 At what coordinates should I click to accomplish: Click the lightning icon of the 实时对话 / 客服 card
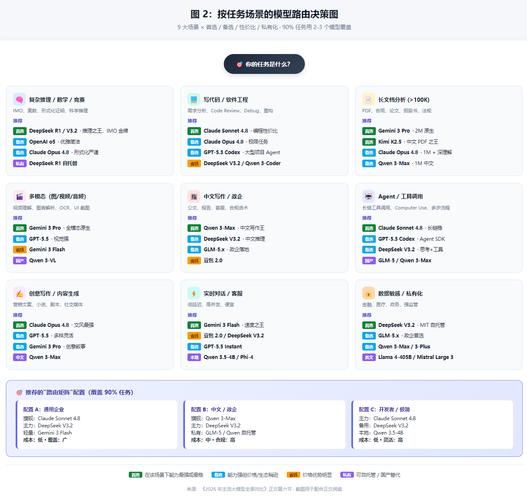point(194,293)
